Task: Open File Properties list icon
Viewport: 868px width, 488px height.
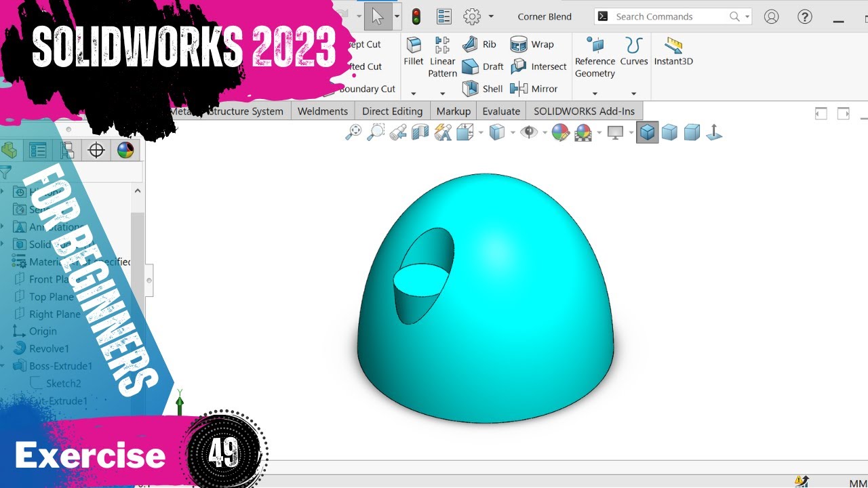Action: 444,16
